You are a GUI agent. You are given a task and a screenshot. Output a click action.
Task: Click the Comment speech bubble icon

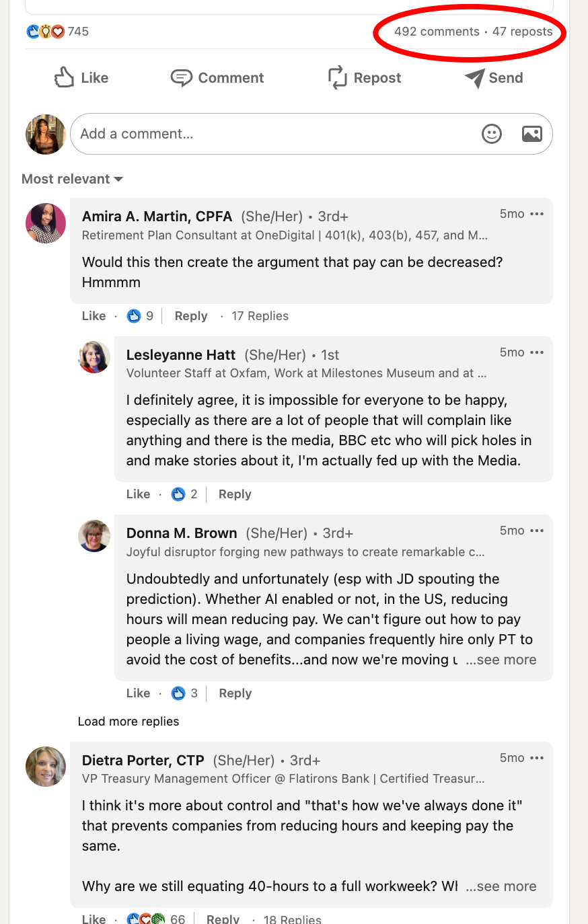point(181,78)
